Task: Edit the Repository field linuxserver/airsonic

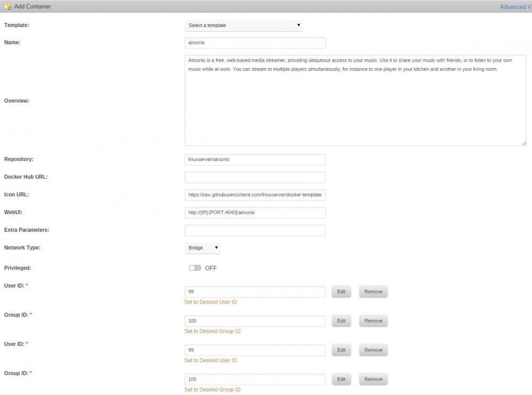Action: coord(255,159)
